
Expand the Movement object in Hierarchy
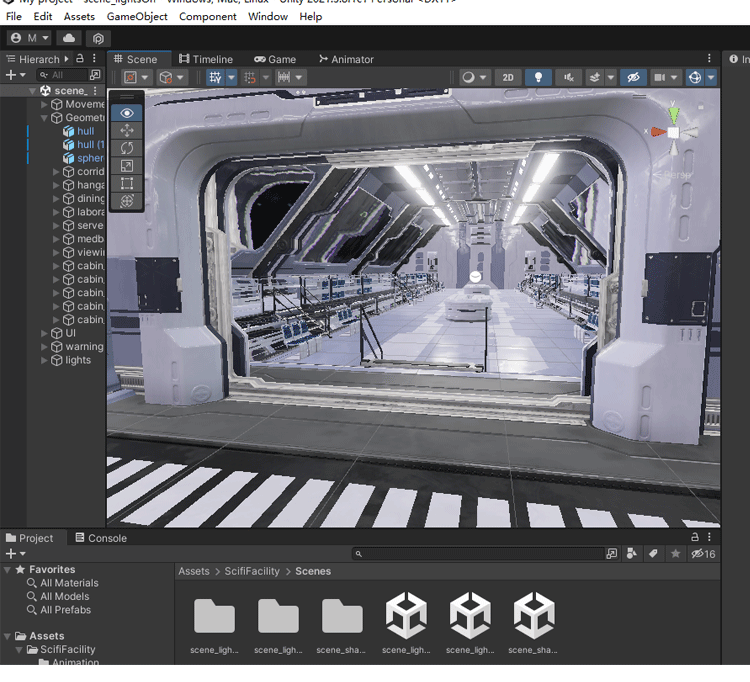[44, 104]
